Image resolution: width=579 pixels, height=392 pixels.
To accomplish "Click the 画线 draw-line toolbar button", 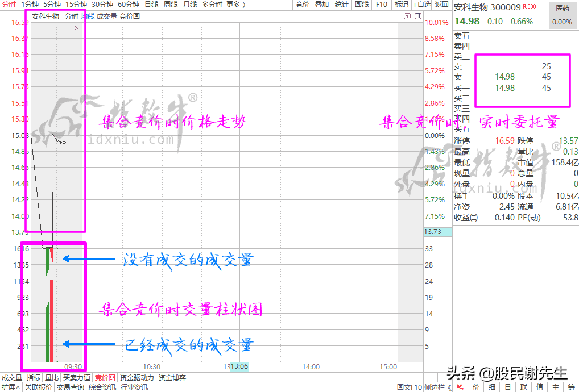I will click(362, 5).
